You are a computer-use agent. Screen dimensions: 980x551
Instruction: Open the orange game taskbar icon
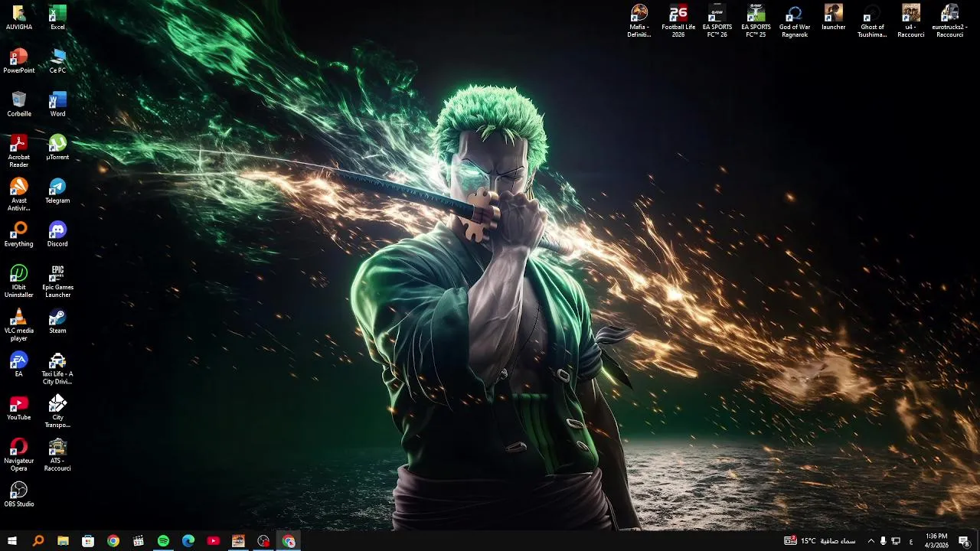coord(239,541)
